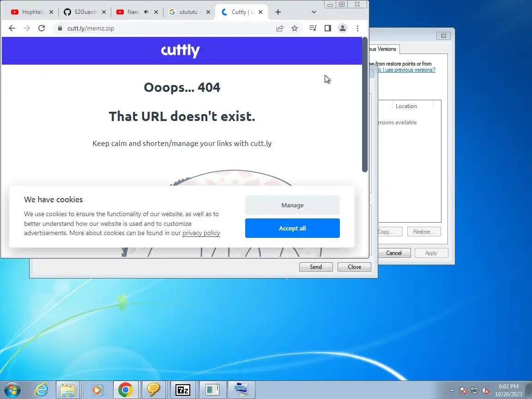The width and height of the screenshot is (532, 399).
Task: Click the Close button in the dialog
Action: (x=354, y=266)
